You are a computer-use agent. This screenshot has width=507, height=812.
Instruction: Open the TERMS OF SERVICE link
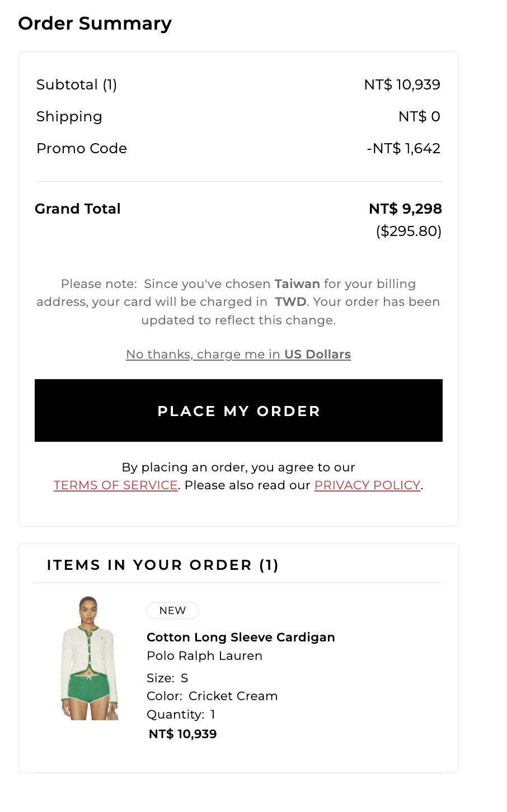coord(116,485)
